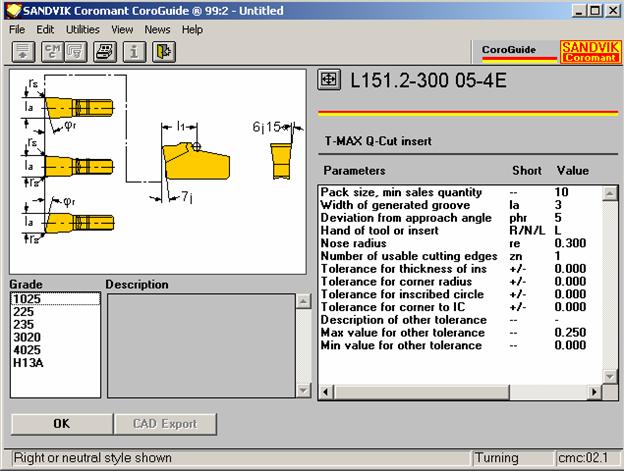Screen dimensions: 624x471
Task: Click the Parameters column header
Action: 354,171
